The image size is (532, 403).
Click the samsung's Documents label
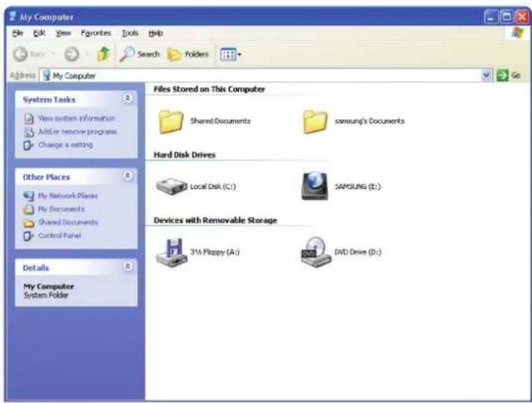click(x=369, y=121)
